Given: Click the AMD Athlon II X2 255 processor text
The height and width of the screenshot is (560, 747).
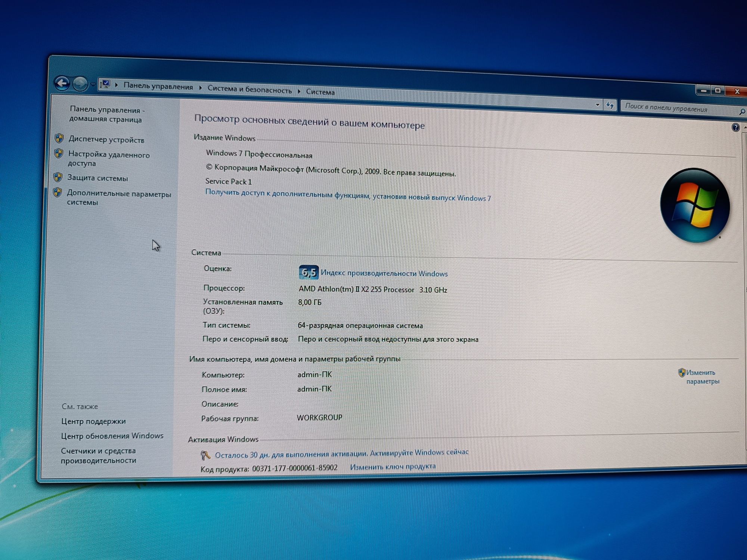Looking at the screenshot, I should click(373, 289).
